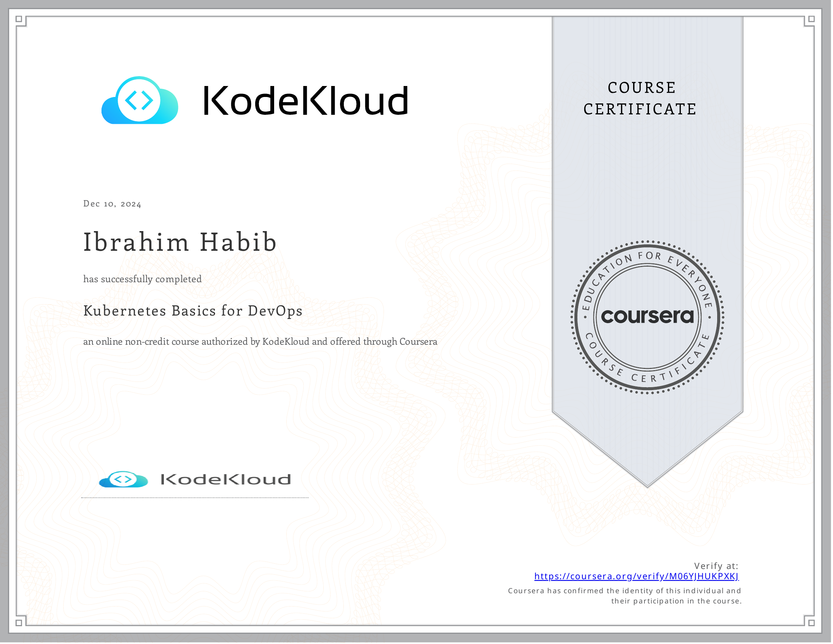
Task: Open the coursera.org verify link
Action: pos(636,577)
